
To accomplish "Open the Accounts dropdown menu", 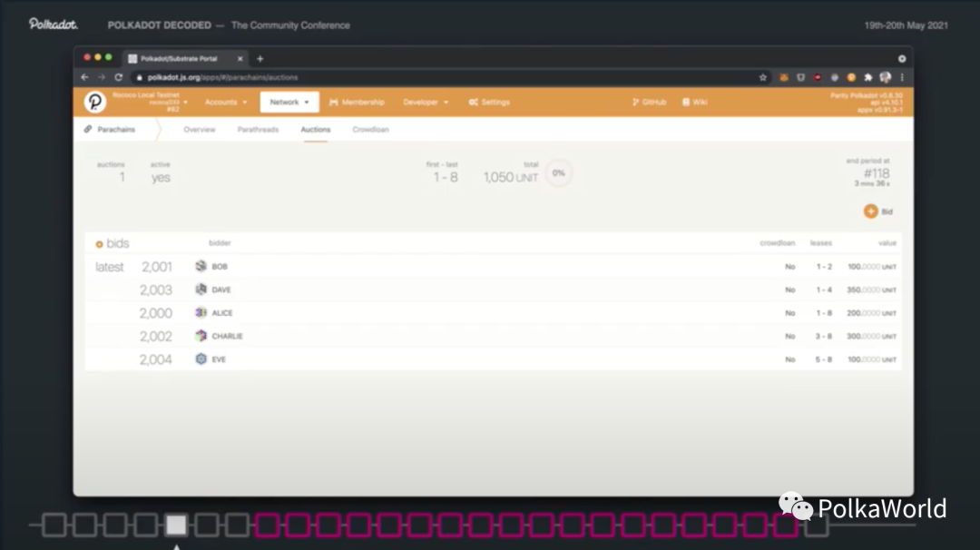I will coord(225,103).
